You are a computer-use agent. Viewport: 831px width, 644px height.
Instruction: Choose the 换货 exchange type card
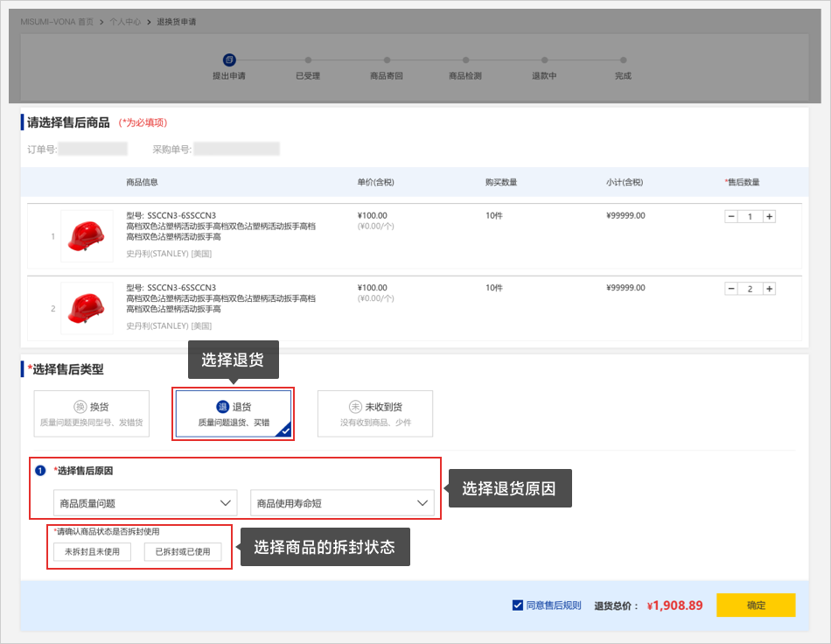point(91,414)
